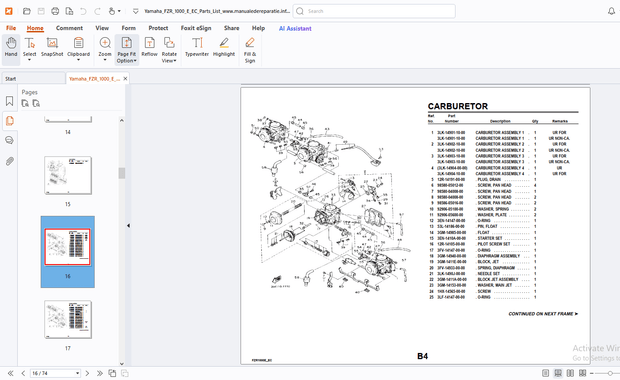
Task: Expand Zoom dropdown arrow
Action: click(105, 60)
